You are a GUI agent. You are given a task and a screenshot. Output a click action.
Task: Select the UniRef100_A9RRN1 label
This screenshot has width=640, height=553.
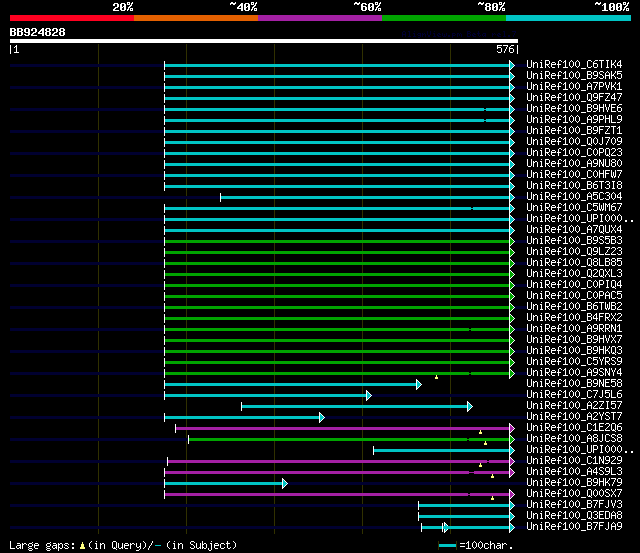[574, 329]
